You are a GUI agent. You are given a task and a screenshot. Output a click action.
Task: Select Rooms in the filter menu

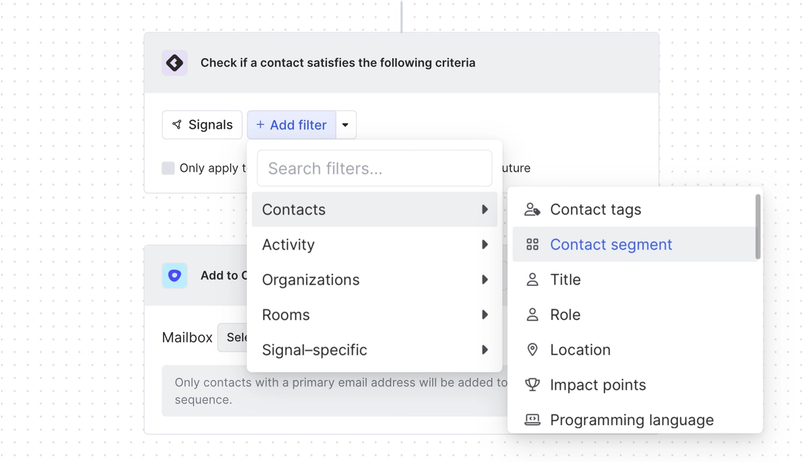[286, 315]
